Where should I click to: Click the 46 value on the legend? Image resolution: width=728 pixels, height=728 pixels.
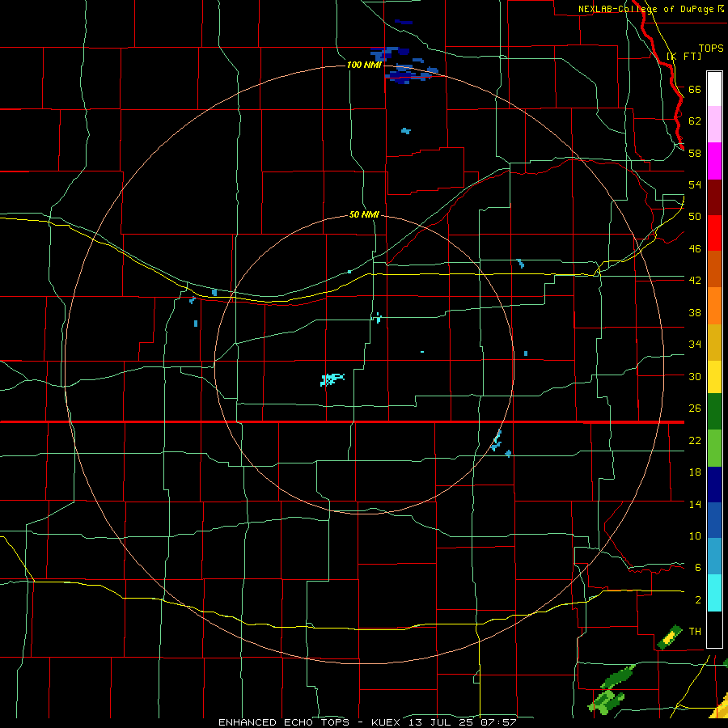[695, 248]
